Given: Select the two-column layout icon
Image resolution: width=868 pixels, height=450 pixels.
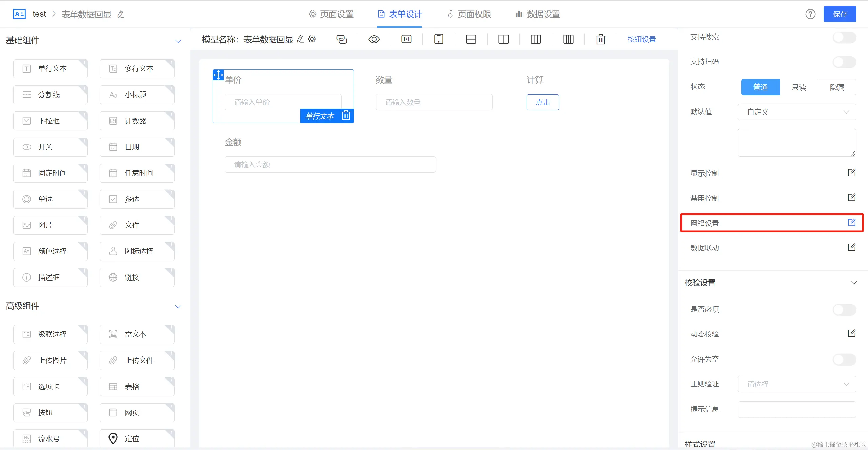Looking at the screenshot, I should (x=504, y=39).
